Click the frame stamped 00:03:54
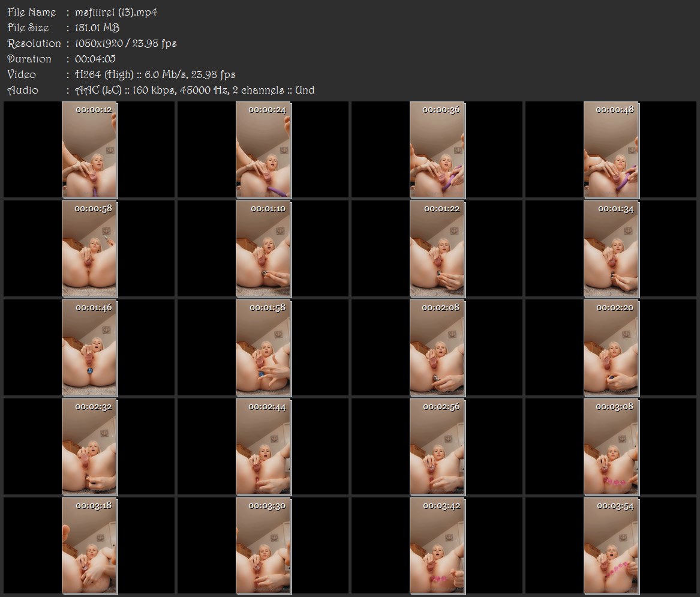The image size is (700, 597). 611,546
